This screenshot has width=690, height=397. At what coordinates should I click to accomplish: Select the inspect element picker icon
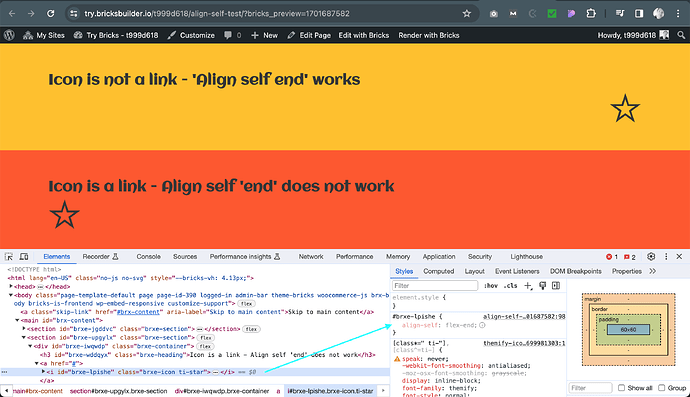[9, 257]
